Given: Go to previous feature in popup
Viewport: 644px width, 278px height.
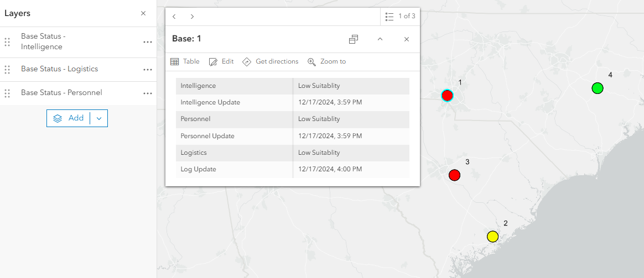Looking at the screenshot, I should tap(174, 17).
